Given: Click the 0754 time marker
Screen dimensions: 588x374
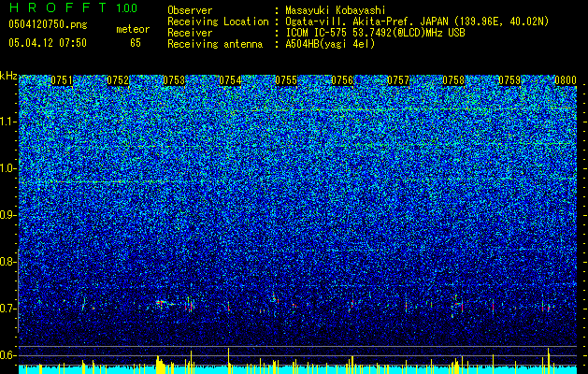Looking at the screenshot, I should (230, 80).
